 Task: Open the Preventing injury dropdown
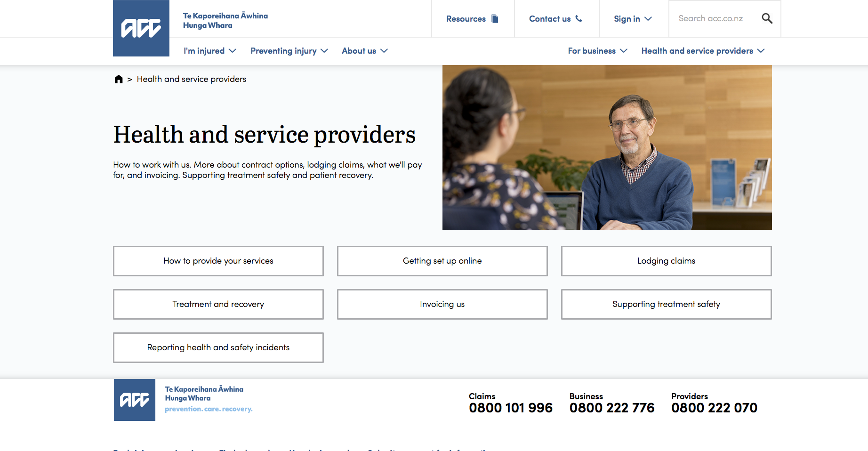point(289,51)
